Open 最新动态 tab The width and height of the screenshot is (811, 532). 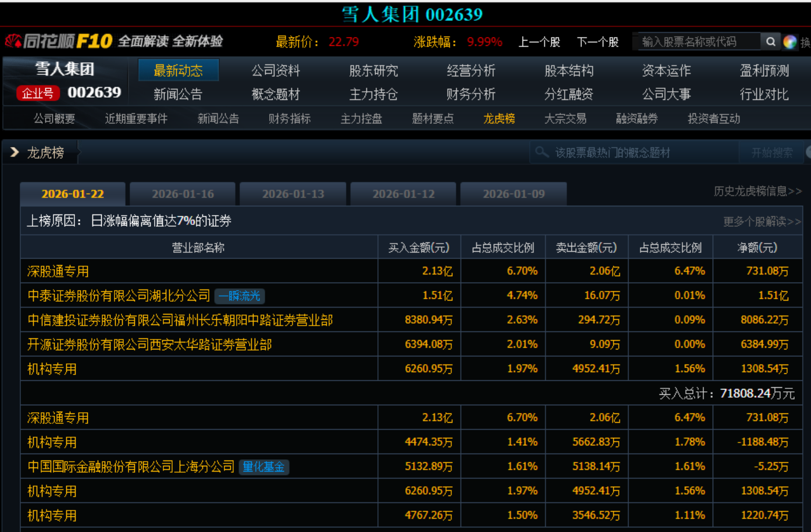[178, 70]
